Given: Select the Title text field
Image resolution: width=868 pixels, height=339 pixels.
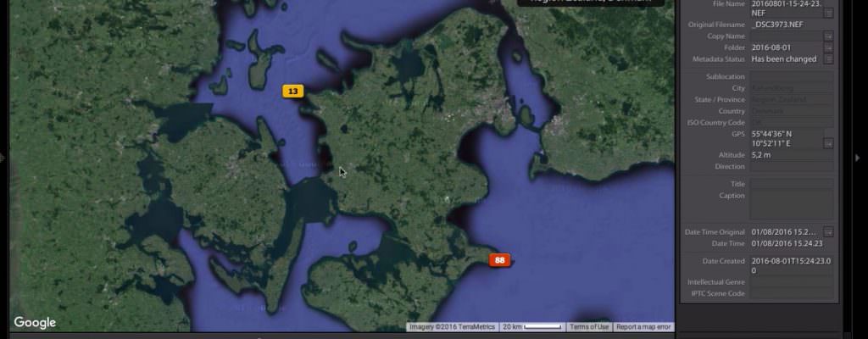Looking at the screenshot, I should [791, 184].
